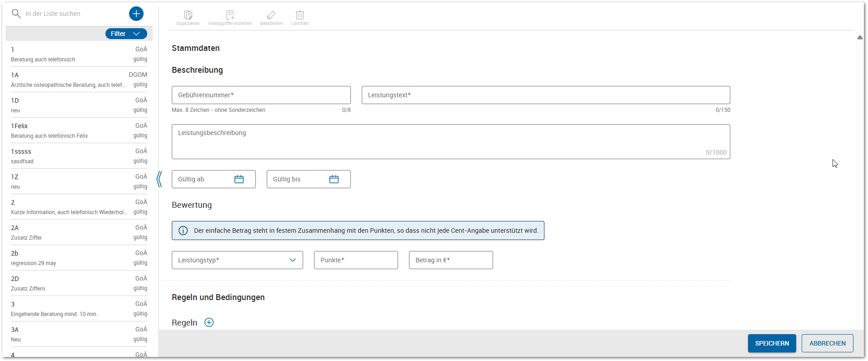868x361 pixels.
Task: Add a new rule with Regeln plus icon
Action: [209, 322]
